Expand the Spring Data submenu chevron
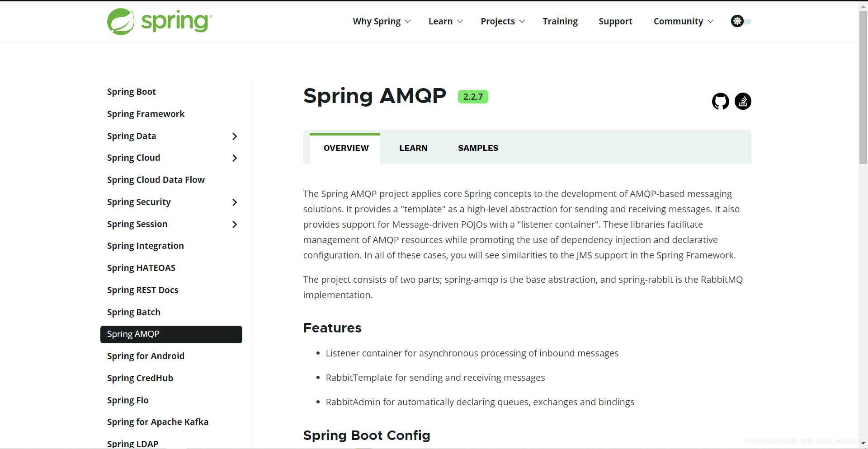 click(234, 136)
